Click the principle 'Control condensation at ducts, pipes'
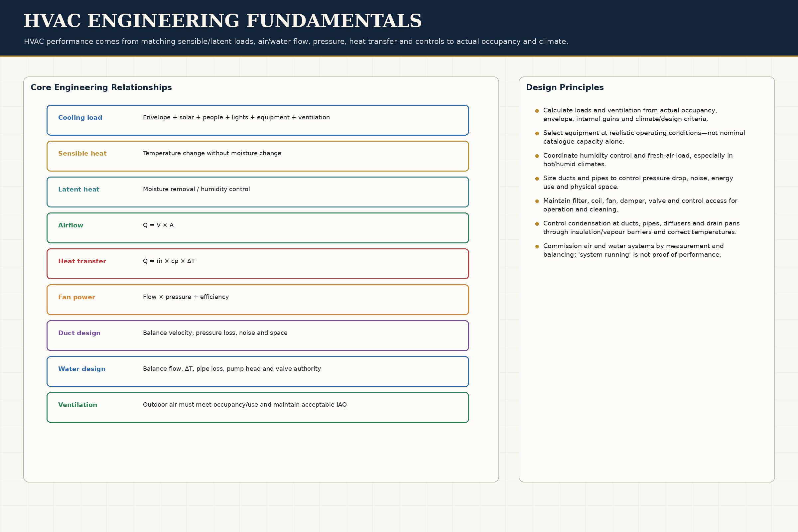The image size is (798, 532). [641, 228]
